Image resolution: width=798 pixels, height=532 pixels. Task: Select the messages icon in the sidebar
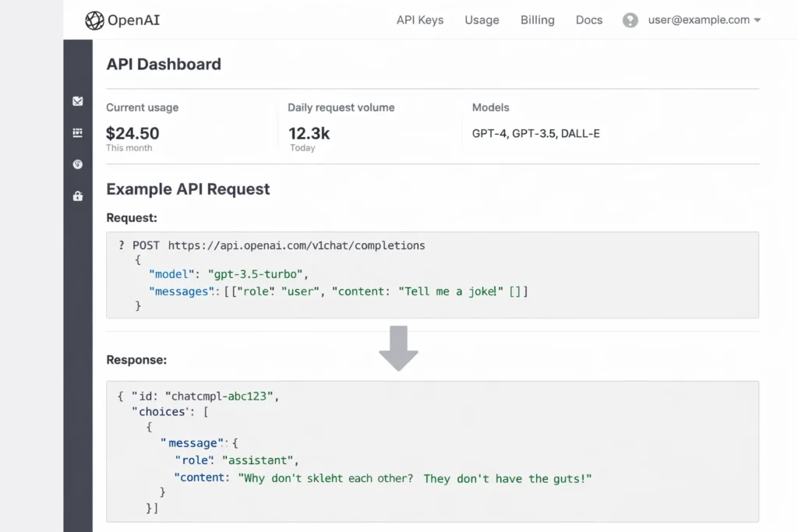(x=77, y=100)
